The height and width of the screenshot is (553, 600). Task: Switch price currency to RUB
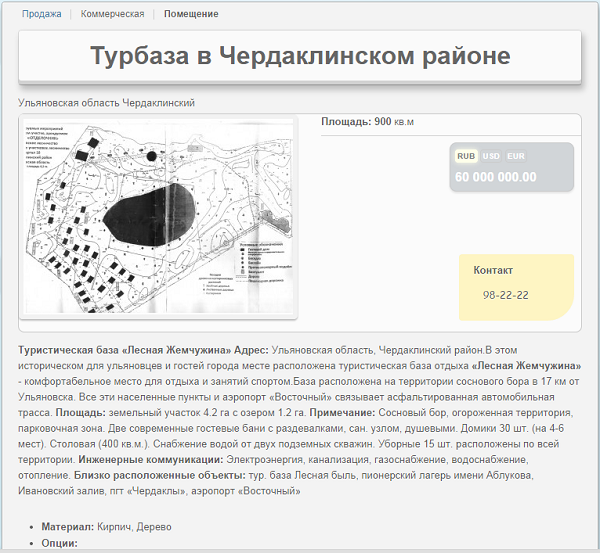pos(466,156)
